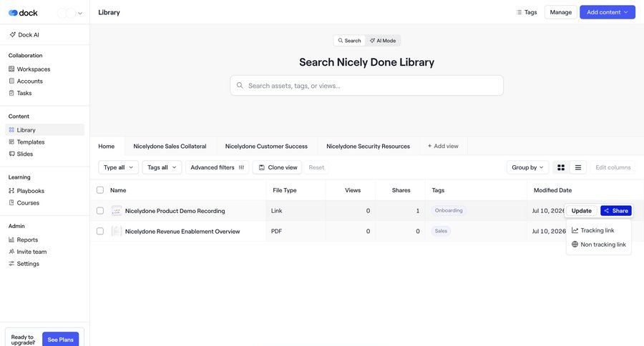Switch to AI Mode

click(x=383, y=41)
